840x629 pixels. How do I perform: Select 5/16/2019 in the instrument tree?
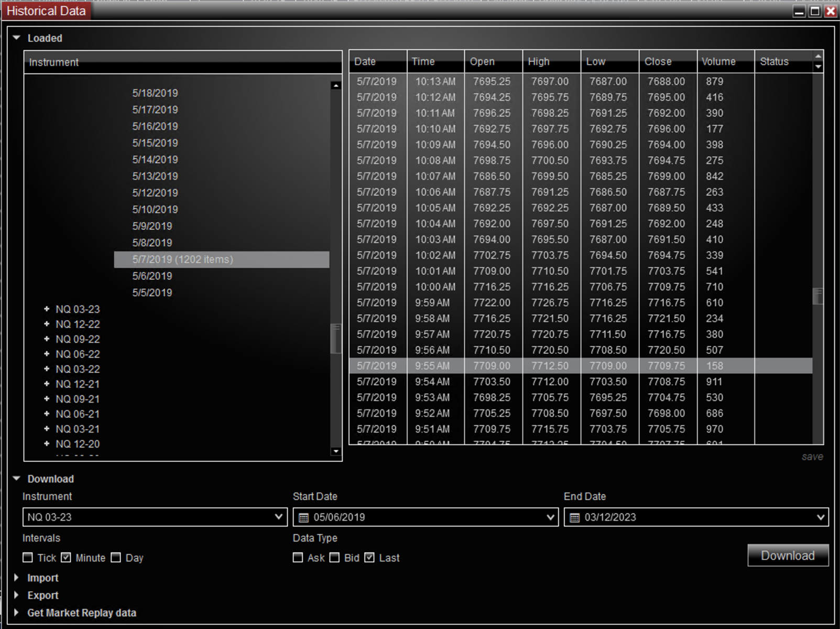[155, 126]
